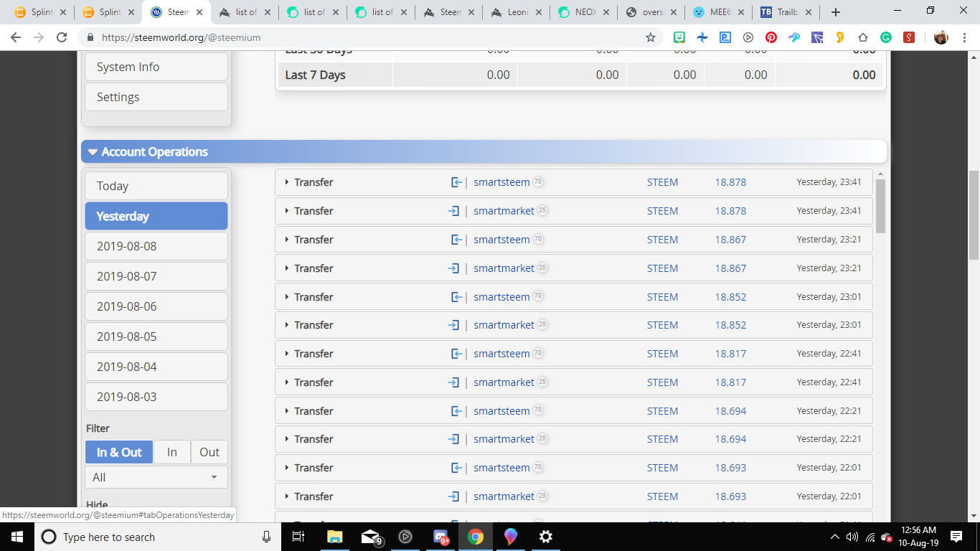This screenshot has width=980, height=551.
Task: Toggle the Out filter button
Action: (209, 452)
